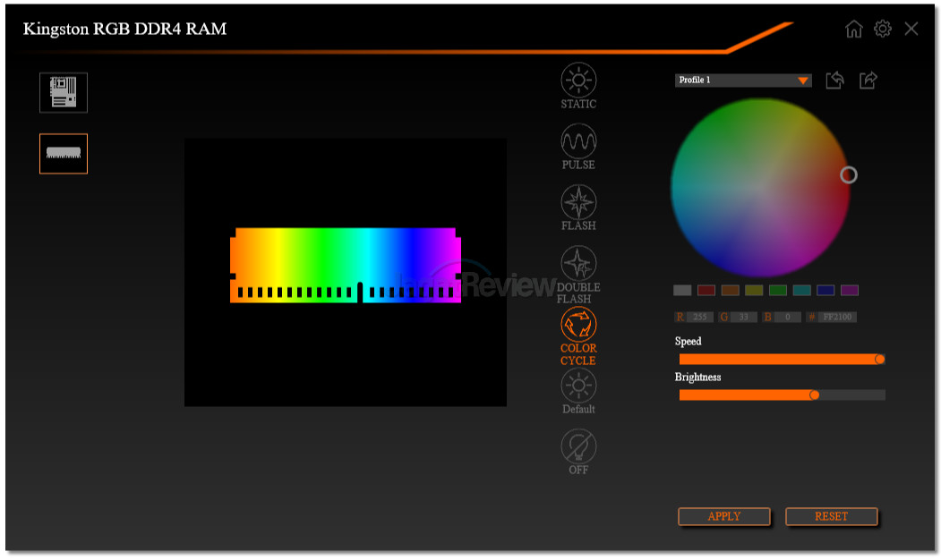The image size is (941, 560).
Task: Click the export profile icon
Action: (868, 80)
